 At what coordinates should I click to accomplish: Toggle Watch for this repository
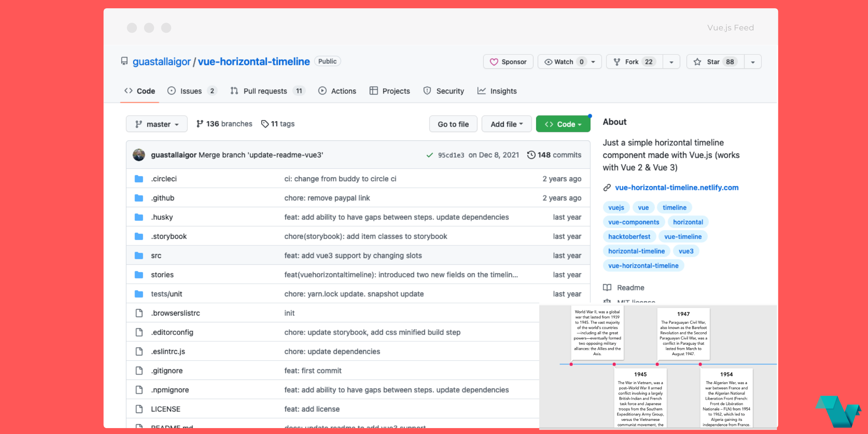(561, 62)
